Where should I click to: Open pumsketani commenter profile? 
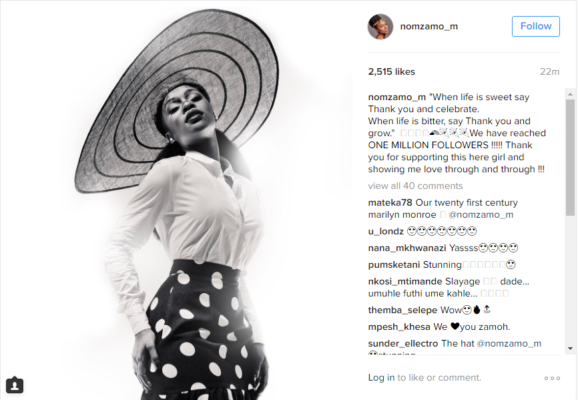click(x=394, y=265)
